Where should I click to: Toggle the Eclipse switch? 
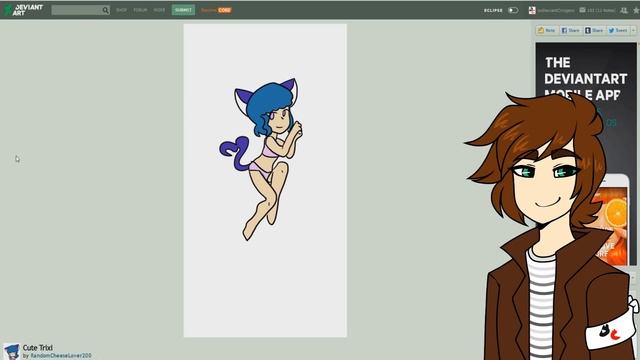(x=513, y=10)
